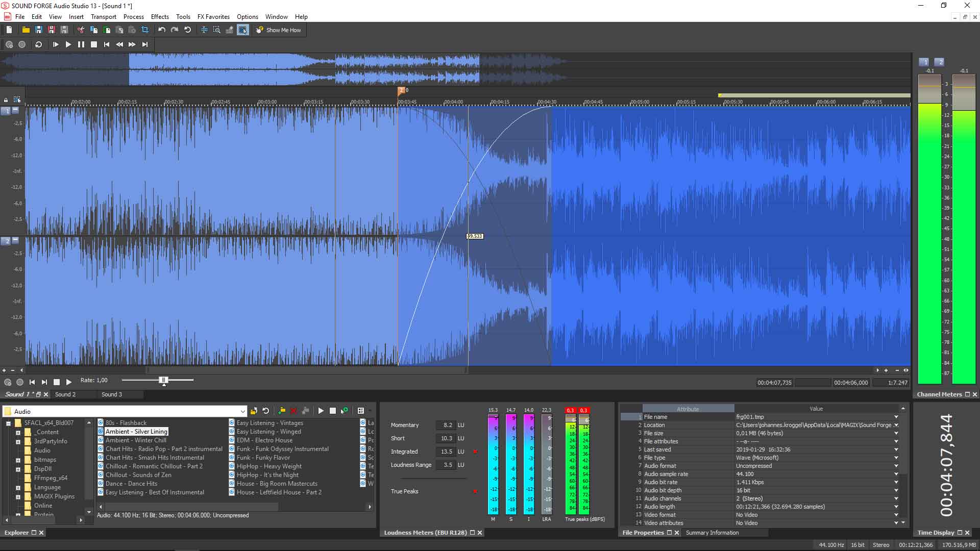Click the Show Me How button
980x551 pixels.
(279, 30)
